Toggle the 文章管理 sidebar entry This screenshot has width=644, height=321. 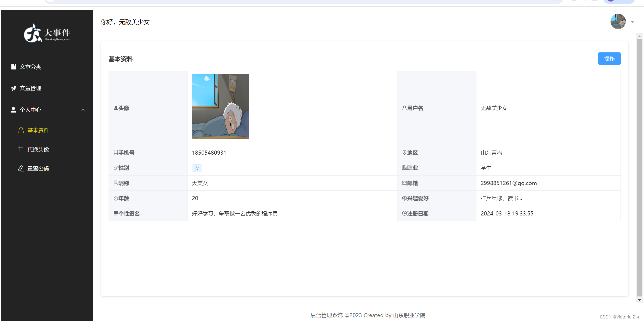pyautogui.click(x=30, y=88)
